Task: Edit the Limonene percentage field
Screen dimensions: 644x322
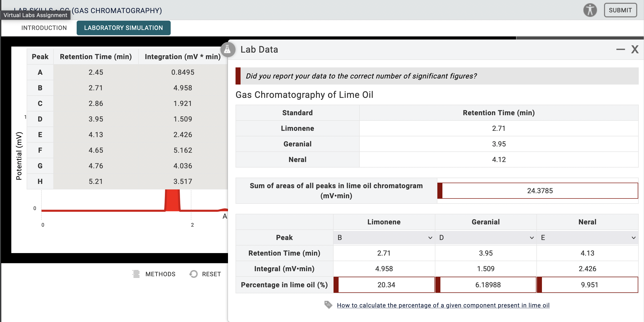Action: tap(386, 285)
